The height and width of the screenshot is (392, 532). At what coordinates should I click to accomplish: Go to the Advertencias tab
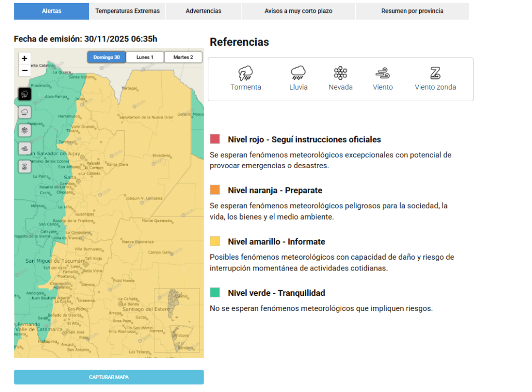203,11
